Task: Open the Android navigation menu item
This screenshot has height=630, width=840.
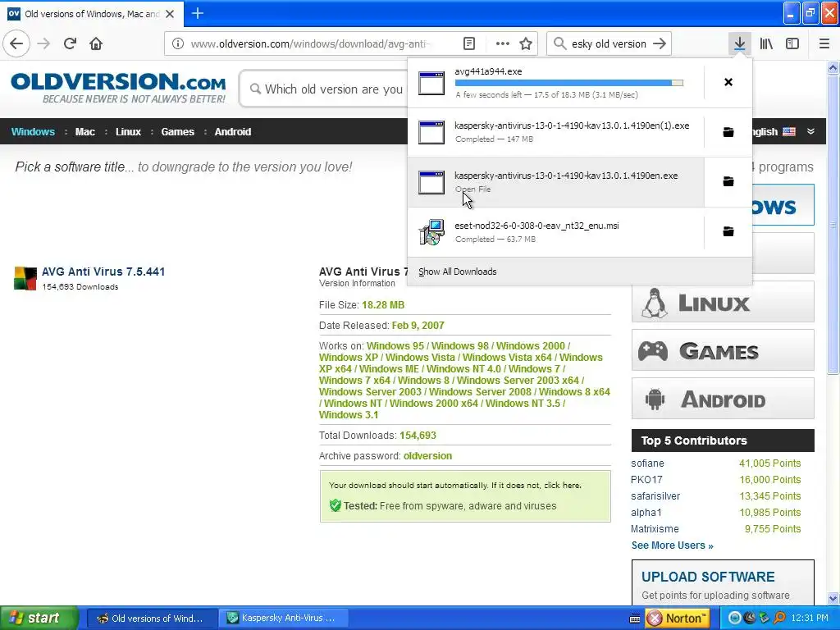Action: tap(232, 132)
